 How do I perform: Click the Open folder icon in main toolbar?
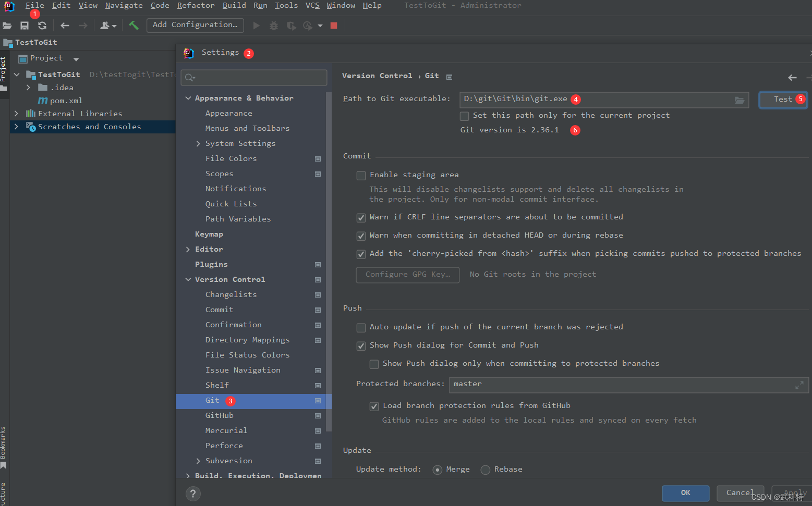pos(7,26)
